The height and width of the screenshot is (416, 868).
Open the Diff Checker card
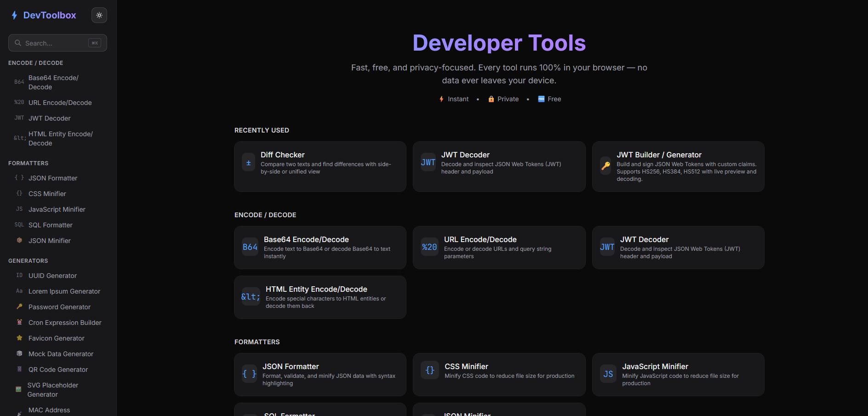tap(320, 167)
